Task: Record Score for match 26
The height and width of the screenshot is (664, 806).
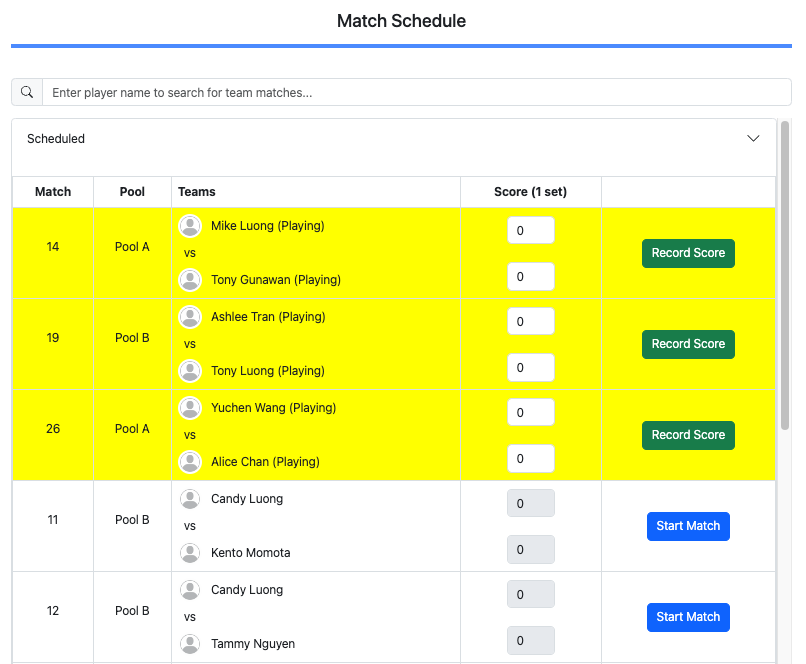Action: [688, 435]
